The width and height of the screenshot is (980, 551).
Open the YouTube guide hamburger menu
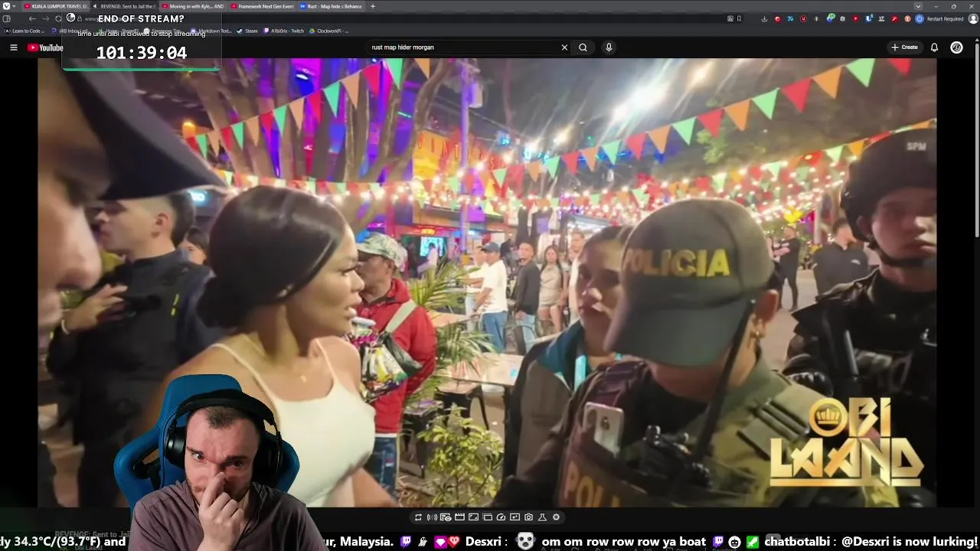(x=13, y=47)
